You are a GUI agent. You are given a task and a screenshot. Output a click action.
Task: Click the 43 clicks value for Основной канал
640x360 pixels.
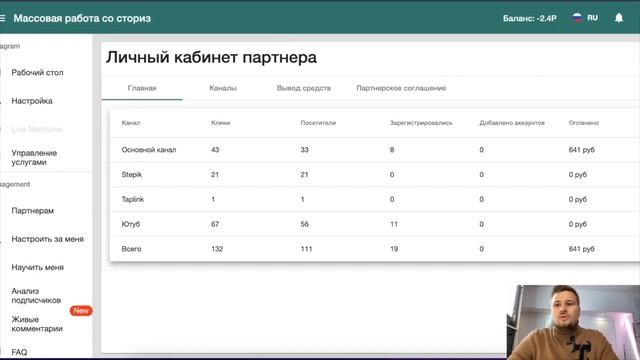pos(215,149)
